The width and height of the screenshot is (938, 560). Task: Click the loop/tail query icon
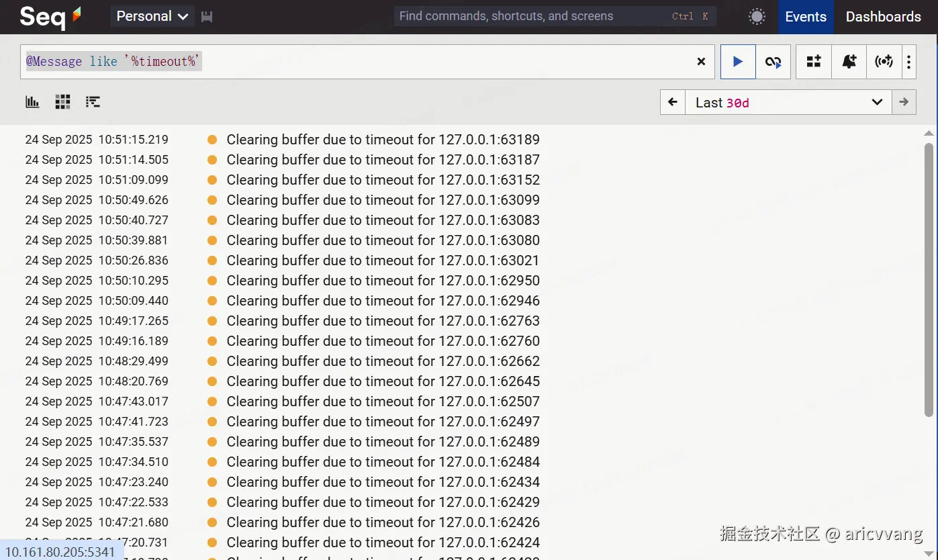[x=773, y=62]
